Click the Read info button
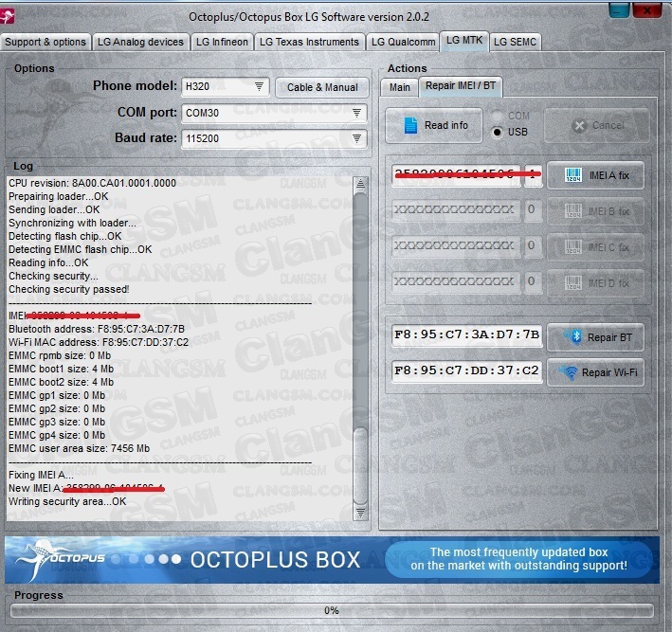Screen dimensions: 672x632 tap(434, 125)
